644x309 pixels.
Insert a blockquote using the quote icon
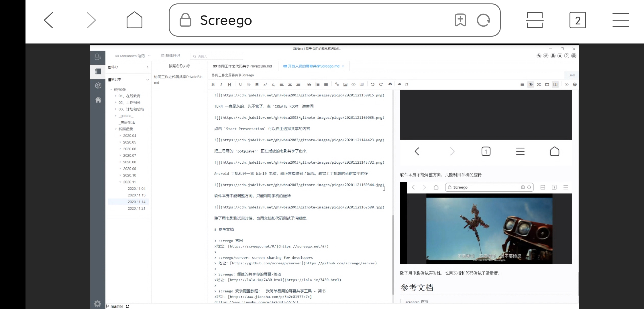[x=309, y=84]
